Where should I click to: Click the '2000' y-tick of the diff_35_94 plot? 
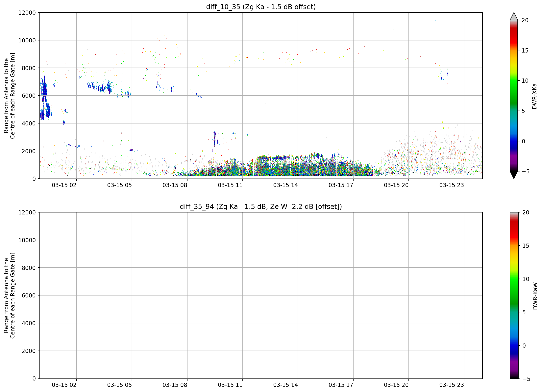29,351
